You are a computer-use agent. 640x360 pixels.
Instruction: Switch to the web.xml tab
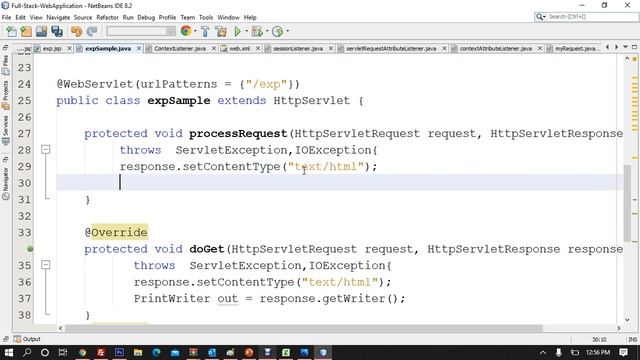click(240, 49)
